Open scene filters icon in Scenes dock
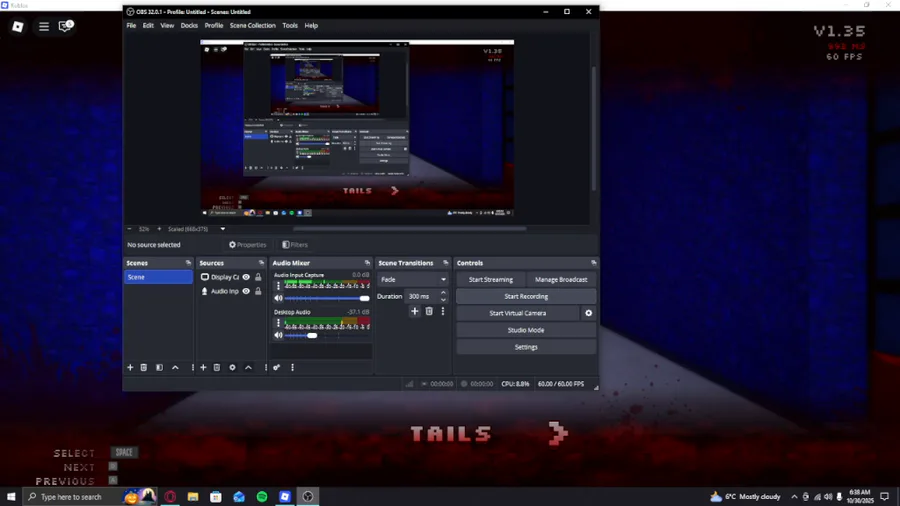Image resolution: width=900 pixels, height=506 pixels. (160, 367)
